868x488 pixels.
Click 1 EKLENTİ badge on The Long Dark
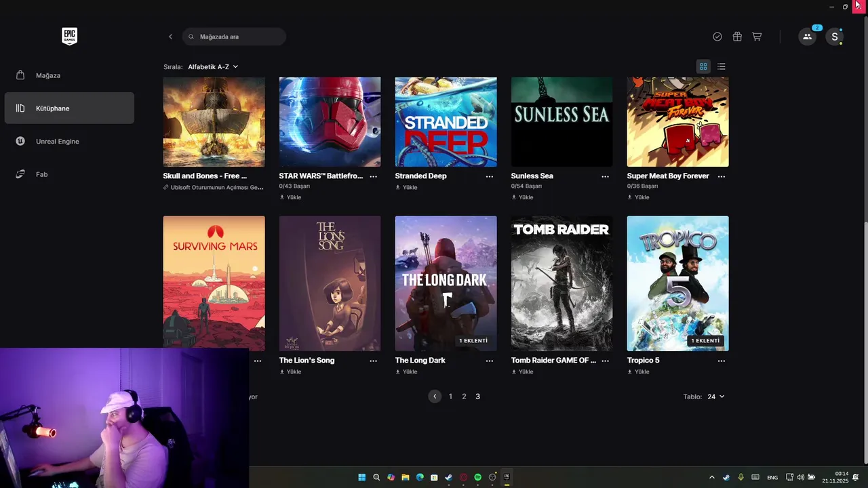pyautogui.click(x=473, y=341)
